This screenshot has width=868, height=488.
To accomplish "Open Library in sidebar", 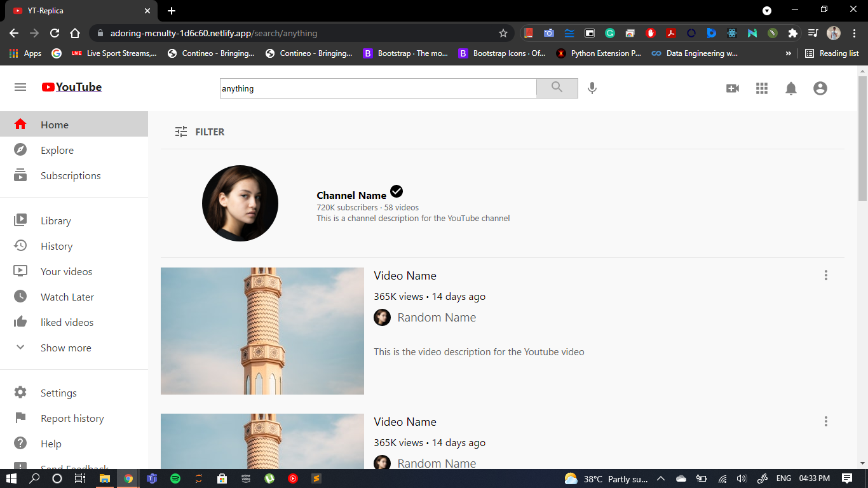I will pos(74,220).
